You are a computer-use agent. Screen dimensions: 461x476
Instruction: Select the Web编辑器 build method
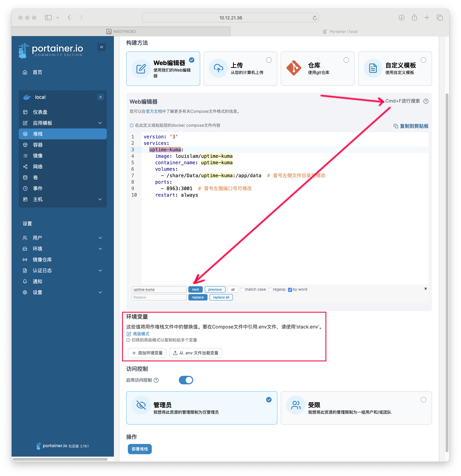click(x=163, y=68)
